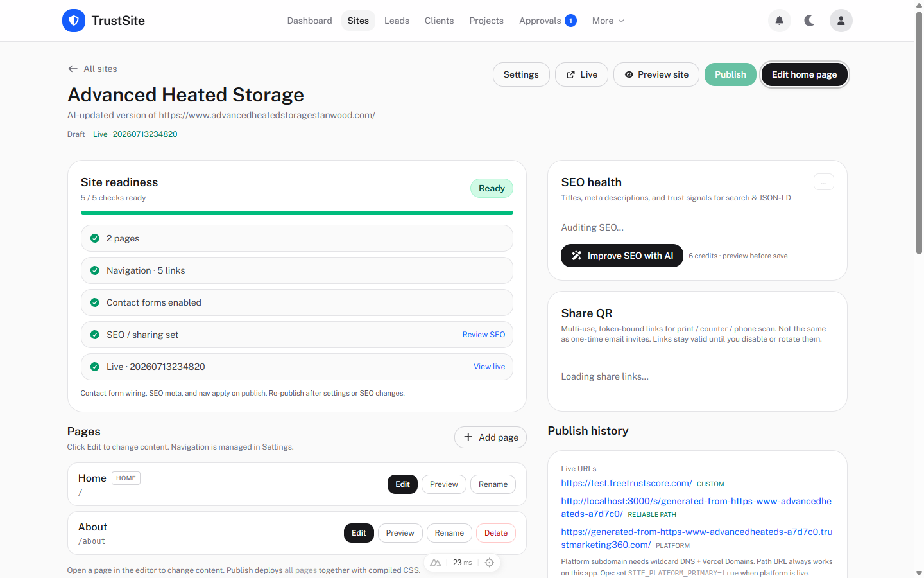
Task: Click the vertical page scrollbar thumb
Action: [x=919, y=132]
